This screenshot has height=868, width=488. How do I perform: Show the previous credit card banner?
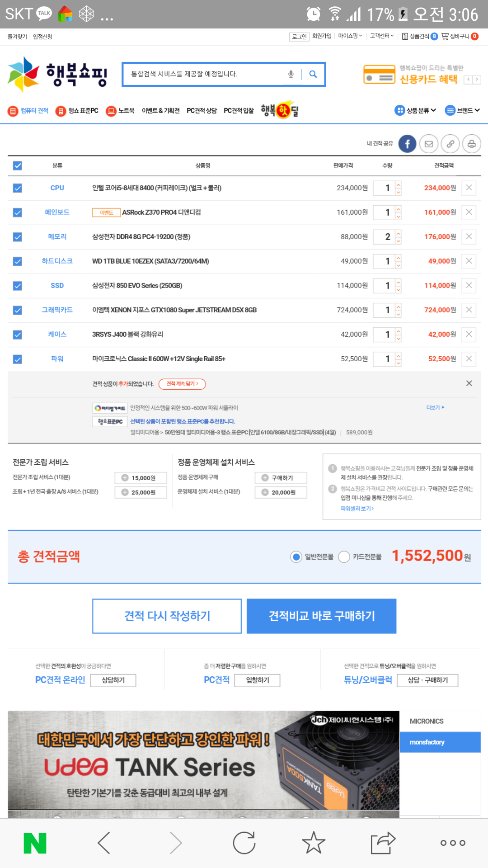pyautogui.click(x=468, y=80)
